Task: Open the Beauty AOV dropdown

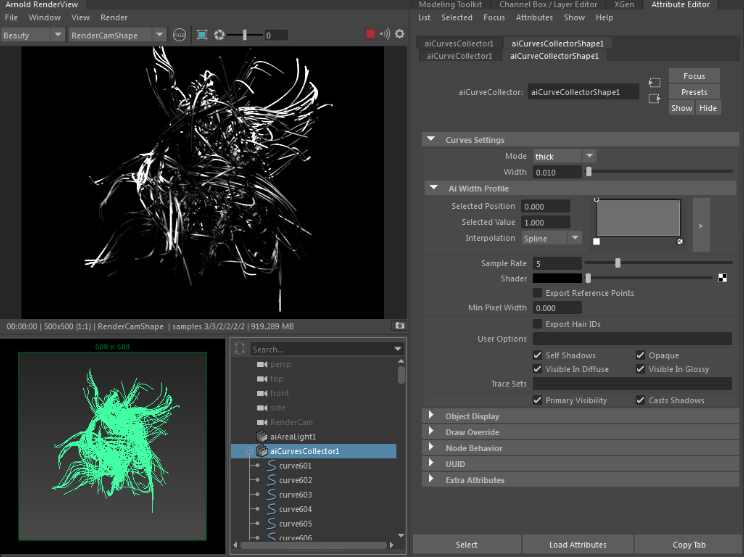Action: [x=33, y=35]
